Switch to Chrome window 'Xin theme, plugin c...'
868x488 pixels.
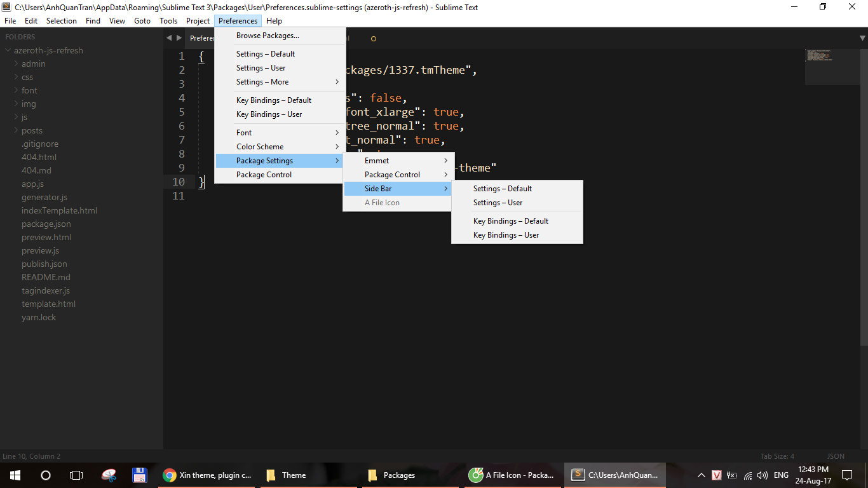[x=207, y=475]
